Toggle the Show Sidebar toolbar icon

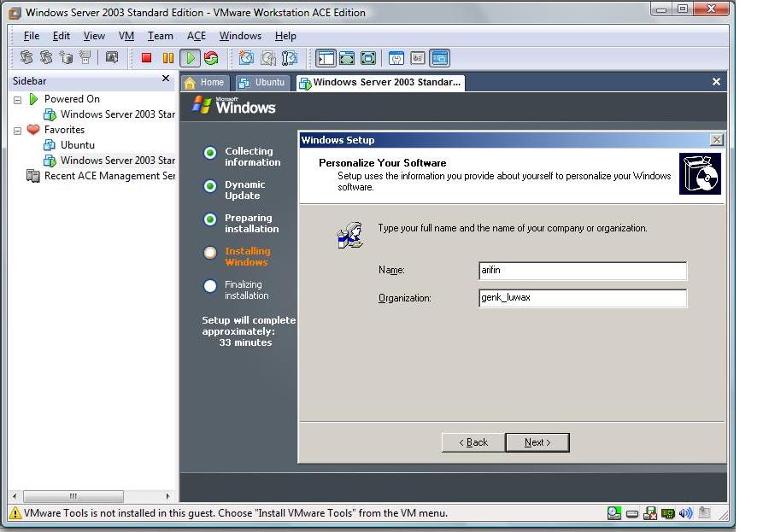pos(326,58)
